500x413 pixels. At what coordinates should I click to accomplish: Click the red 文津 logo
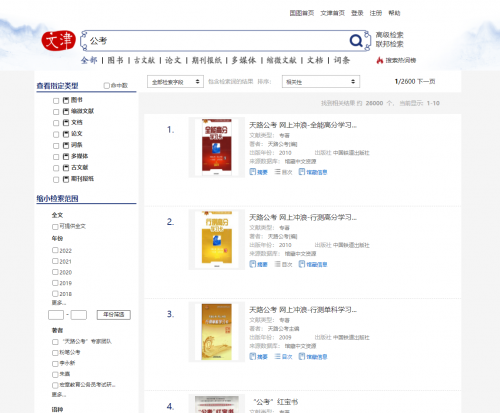(x=59, y=41)
